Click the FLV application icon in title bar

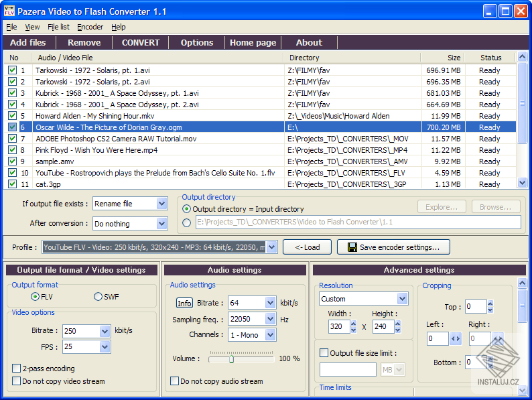(x=9, y=11)
